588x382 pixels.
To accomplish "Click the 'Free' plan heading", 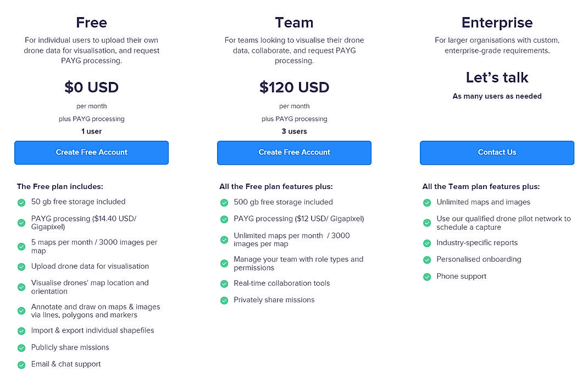I will click(91, 23).
